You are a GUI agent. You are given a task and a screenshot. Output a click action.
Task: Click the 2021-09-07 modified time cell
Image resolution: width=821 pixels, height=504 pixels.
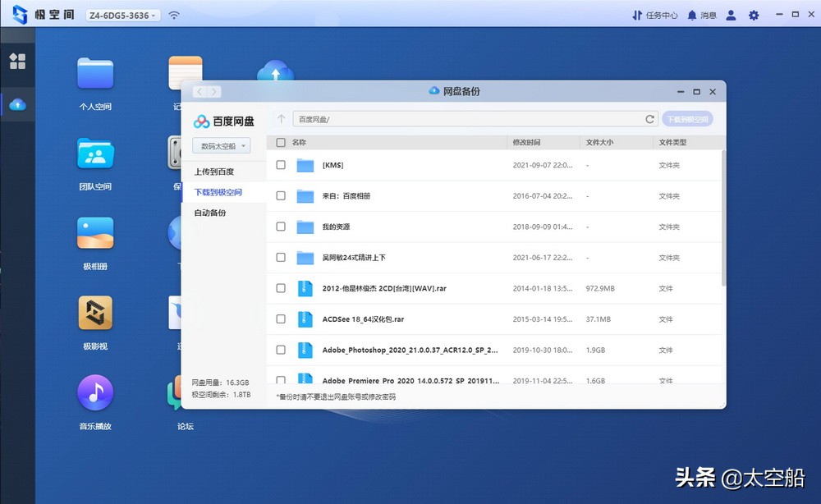[543, 165]
